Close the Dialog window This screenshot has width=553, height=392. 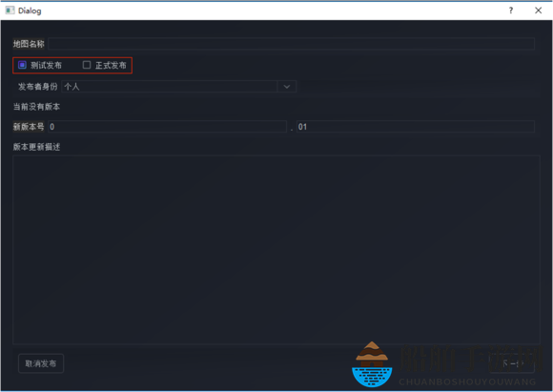[x=538, y=10]
